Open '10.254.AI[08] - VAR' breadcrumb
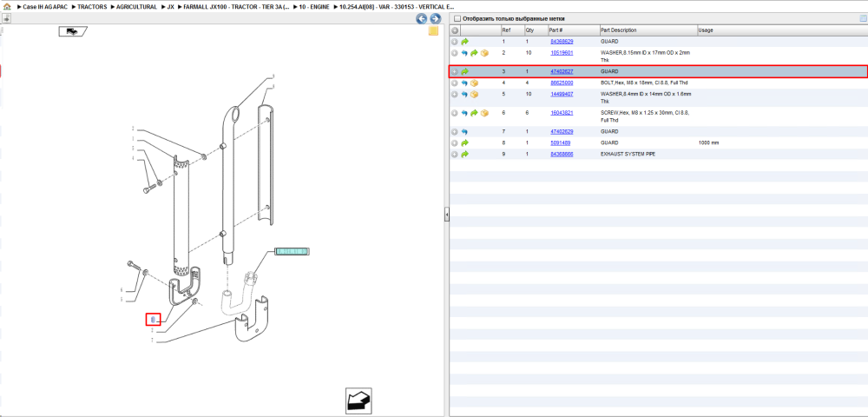The image size is (868, 417). tap(397, 7)
